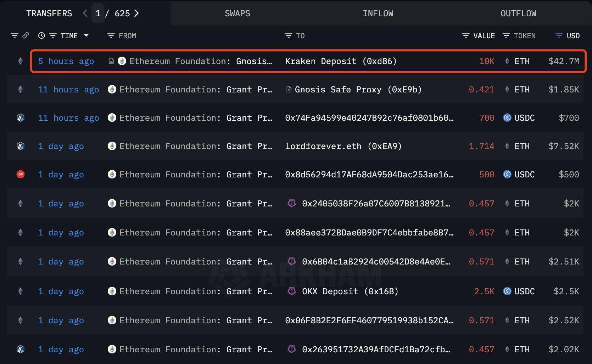Expand the TIME sort dropdown arrow
592x364 pixels.
click(x=86, y=35)
